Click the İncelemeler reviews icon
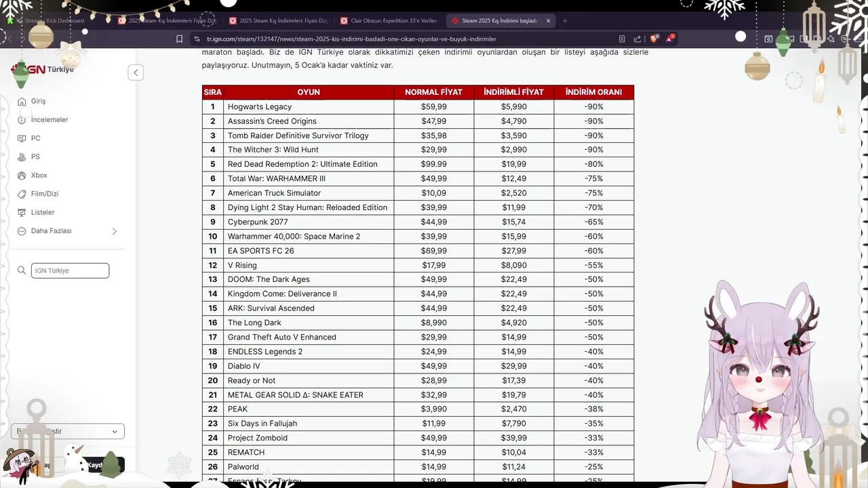The width and height of the screenshot is (868, 488). pyautogui.click(x=22, y=120)
